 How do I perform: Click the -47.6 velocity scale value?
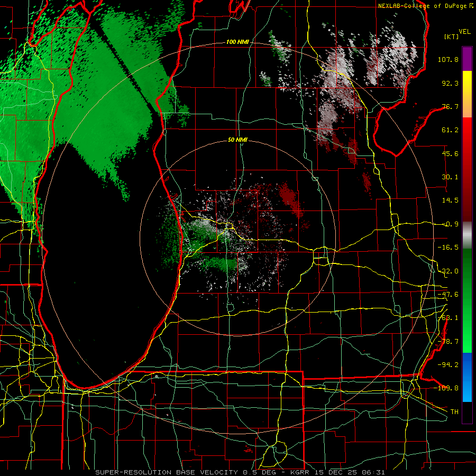[448, 295]
